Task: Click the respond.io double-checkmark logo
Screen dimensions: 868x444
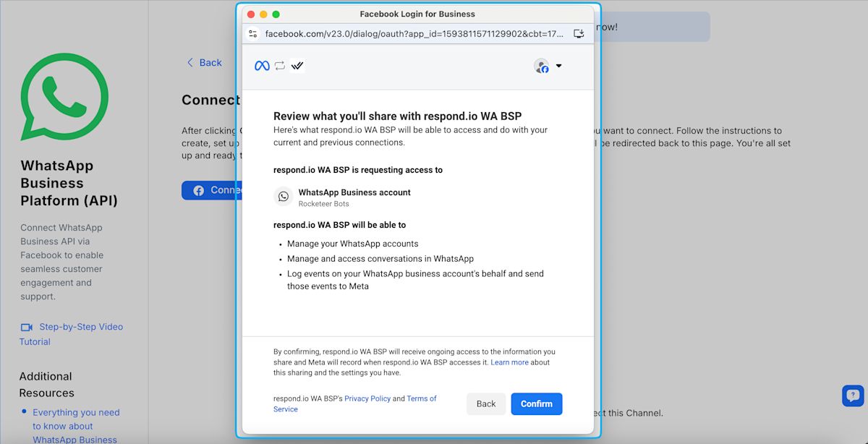Action: coord(297,66)
